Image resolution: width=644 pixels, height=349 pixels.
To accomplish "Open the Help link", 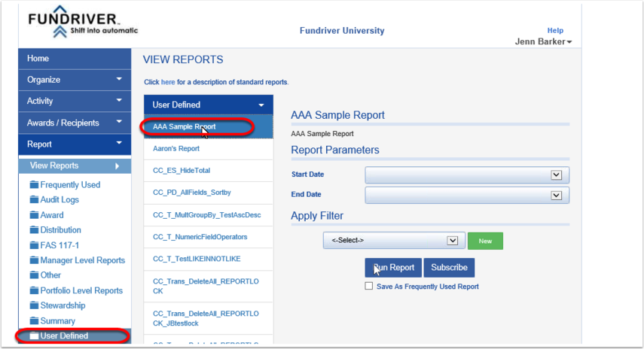I will point(555,30).
